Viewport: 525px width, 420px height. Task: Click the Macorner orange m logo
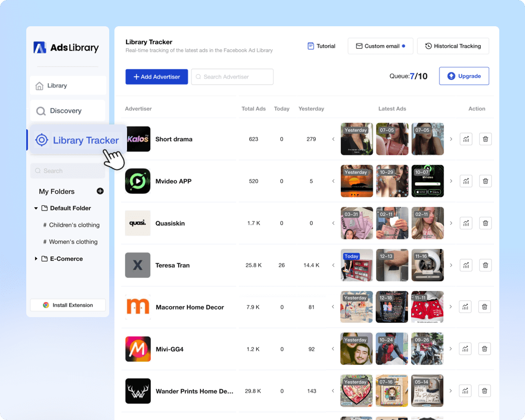138,307
